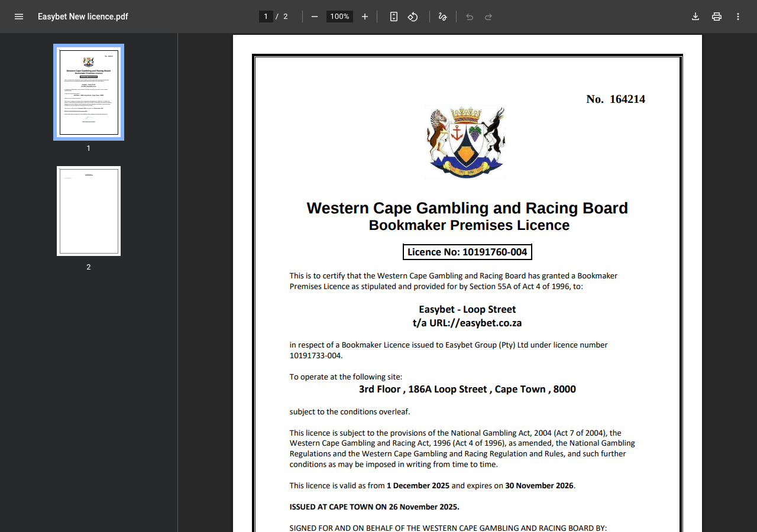This screenshot has height=532, width=757.
Task: Zoom in with the plus icon
Action: 365,17
